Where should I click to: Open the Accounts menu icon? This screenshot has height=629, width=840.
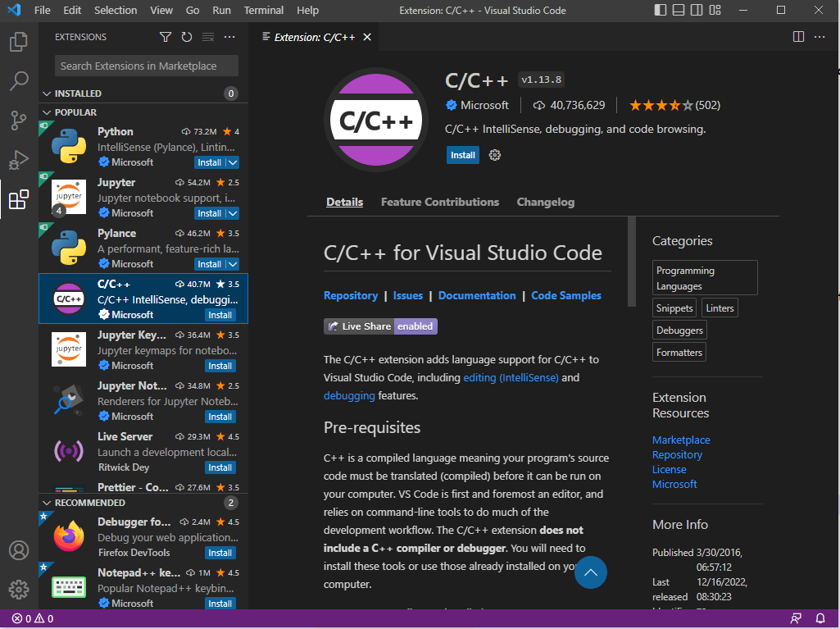tap(19, 550)
